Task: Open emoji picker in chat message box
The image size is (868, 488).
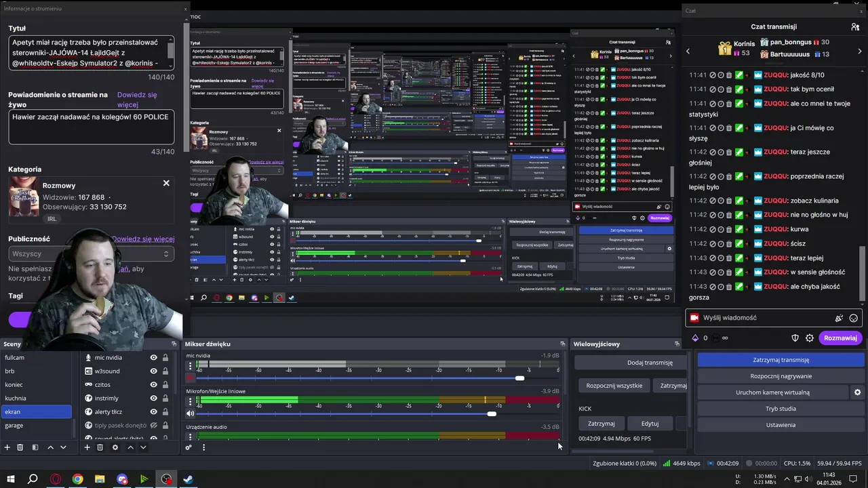Action: tap(854, 318)
